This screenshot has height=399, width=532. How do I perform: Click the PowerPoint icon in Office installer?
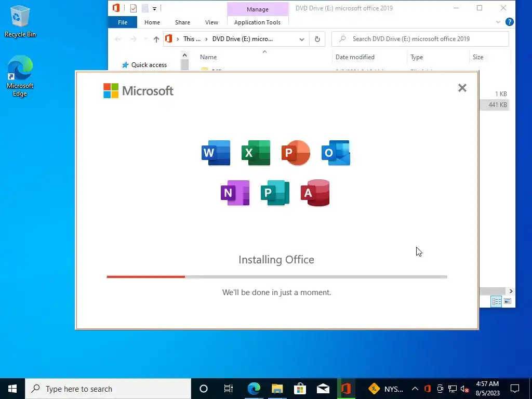[x=296, y=153]
